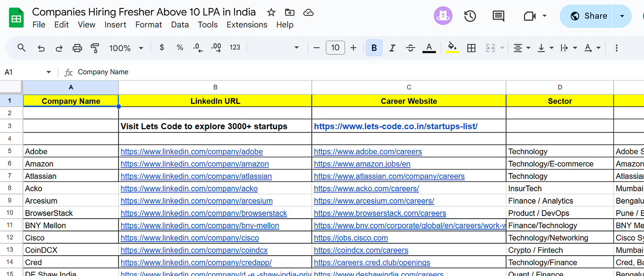
Task: Open CoinDCX LinkedIn company link
Action: point(194,250)
